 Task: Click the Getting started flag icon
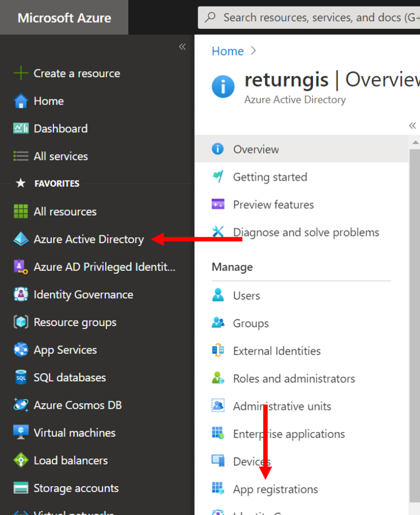[x=218, y=177]
